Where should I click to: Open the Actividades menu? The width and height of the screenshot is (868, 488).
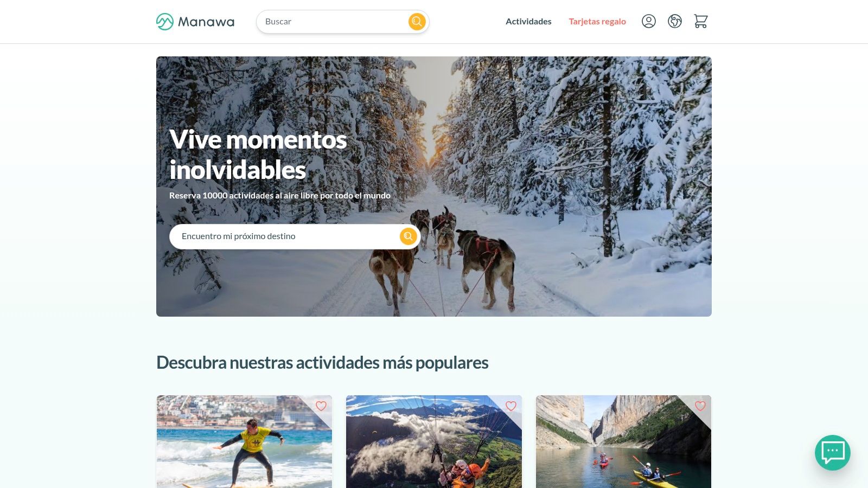click(528, 22)
